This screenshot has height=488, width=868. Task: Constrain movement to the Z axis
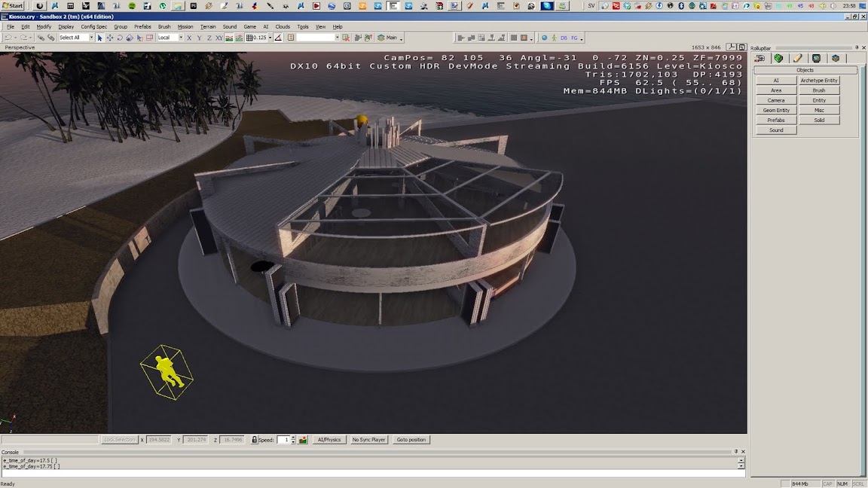pyautogui.click(x=209, y=38)
